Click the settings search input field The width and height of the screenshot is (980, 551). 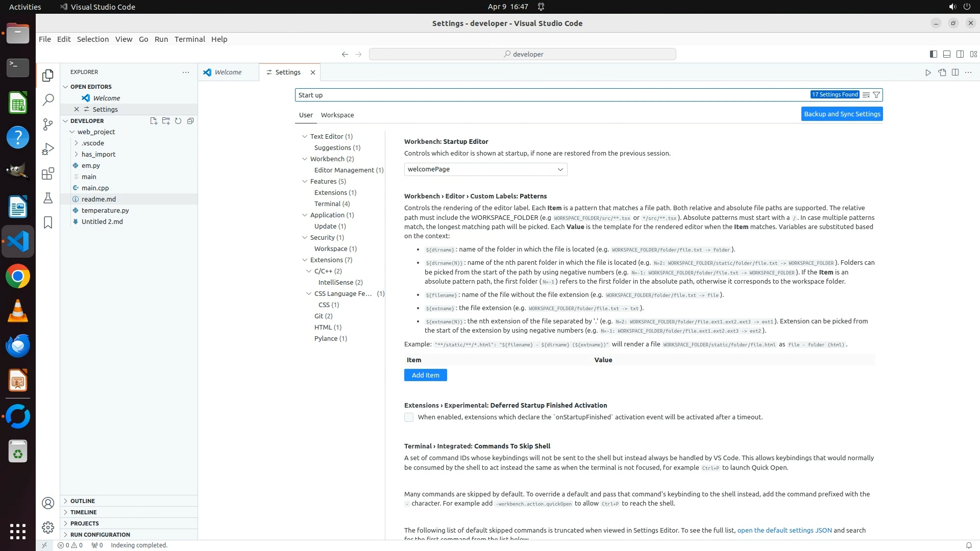point(551,95)
